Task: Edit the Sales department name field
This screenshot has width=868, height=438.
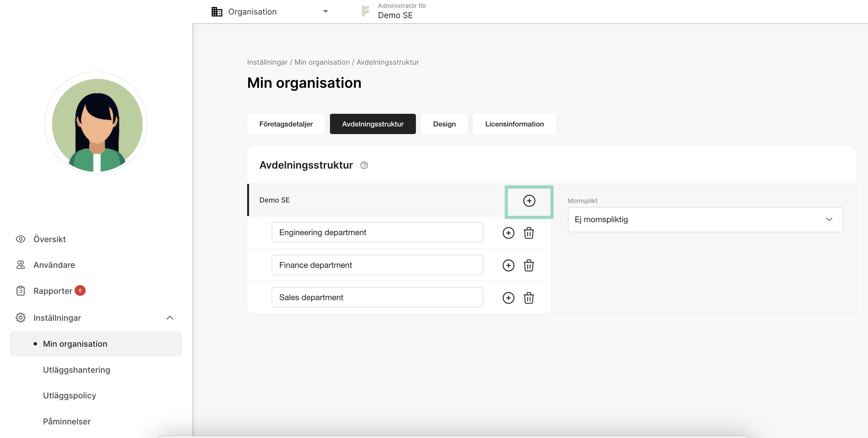Action: [377, 297]
